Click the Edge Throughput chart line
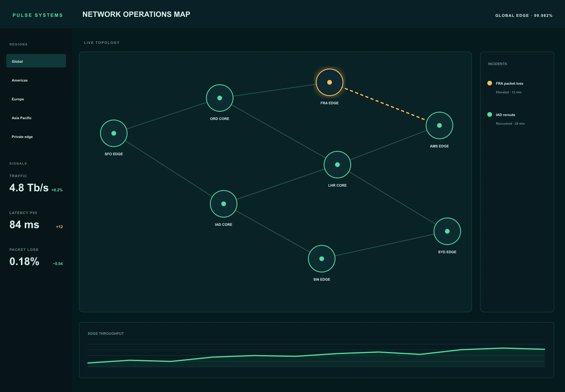Screen dimensions: 565x392 (x=316, y=355)
